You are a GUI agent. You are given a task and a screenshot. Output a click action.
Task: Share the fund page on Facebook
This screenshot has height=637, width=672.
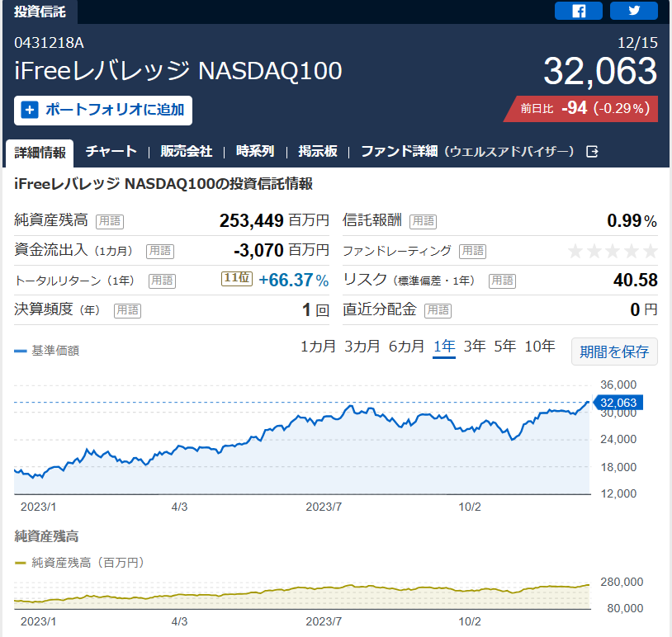click(x=578, y=11)
